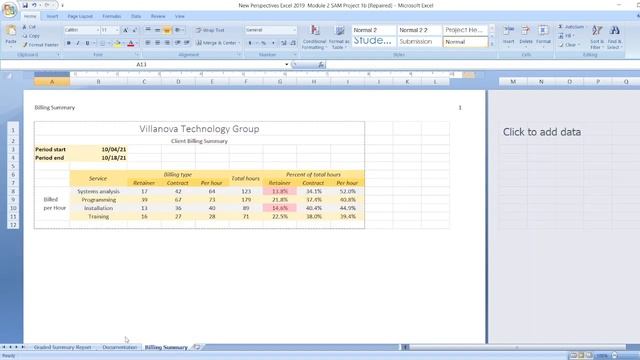Open the round Office button menu
The height and width of the screenshot is (360, 640).
(9, 10)
